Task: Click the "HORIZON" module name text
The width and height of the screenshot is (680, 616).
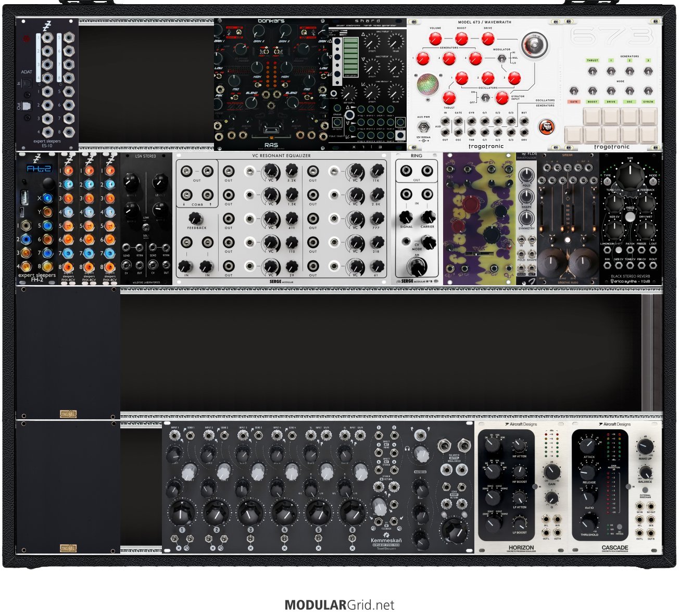Action: click(x=521, y=548)
